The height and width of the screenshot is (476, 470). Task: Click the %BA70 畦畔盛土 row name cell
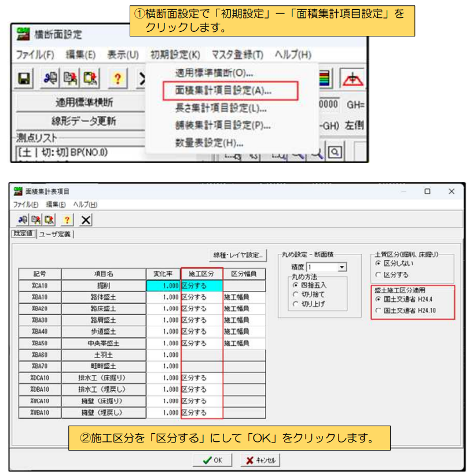coord(104,366)
